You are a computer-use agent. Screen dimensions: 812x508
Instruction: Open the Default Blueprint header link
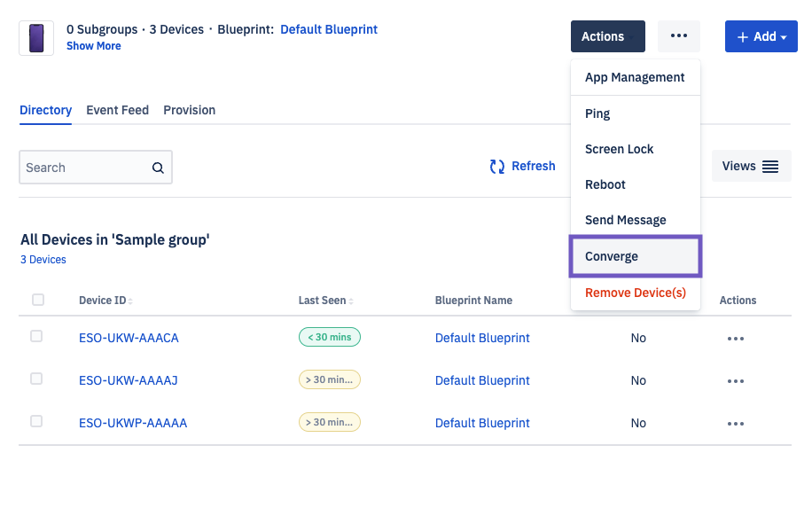pos(329,29)
